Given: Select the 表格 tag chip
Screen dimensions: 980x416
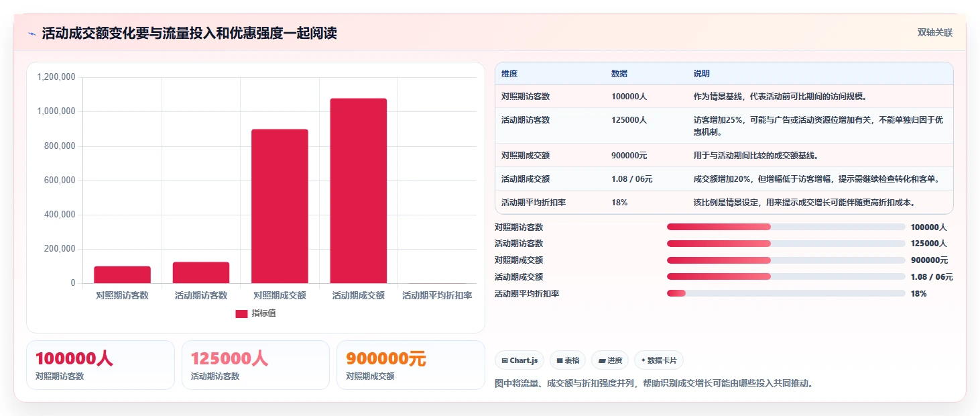Looking at the screenshot, I should click(567, 360).
